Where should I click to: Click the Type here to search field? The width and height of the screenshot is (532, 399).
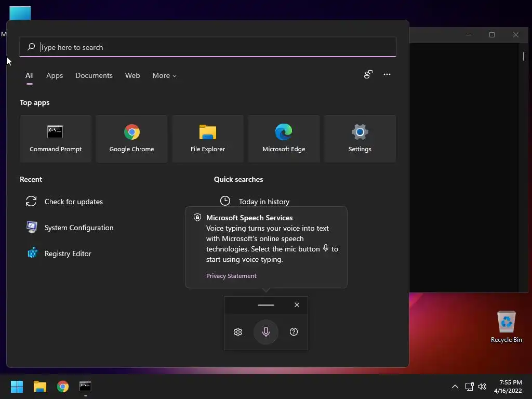point(208,47)
